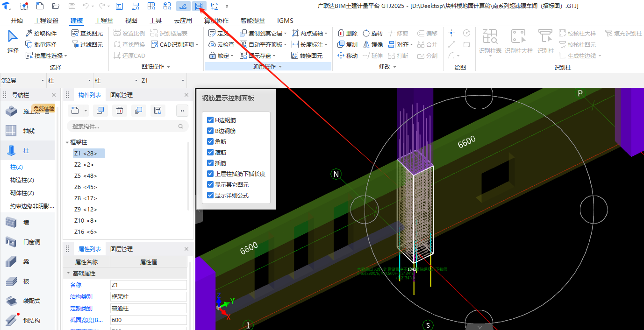Switch to 图纸管理 tab
Screen dimensions: 644x330
click(122, 95)
